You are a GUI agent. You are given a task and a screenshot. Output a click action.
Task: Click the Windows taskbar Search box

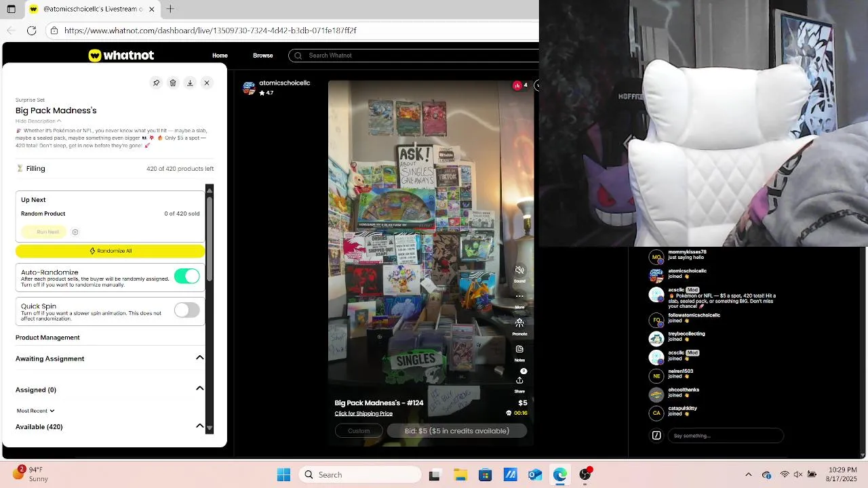point(360,475)
